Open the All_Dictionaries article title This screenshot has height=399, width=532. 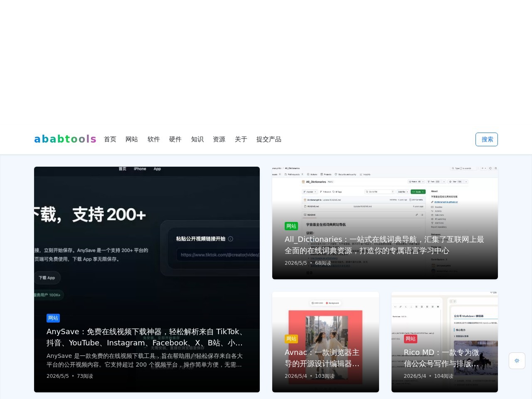[384, 245]
